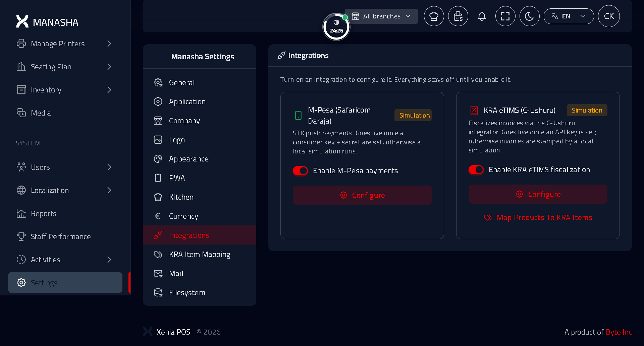This screenshot has width=644, height=346.
Task: Open the chef hat kitchen icon in header
Action: 434,16
